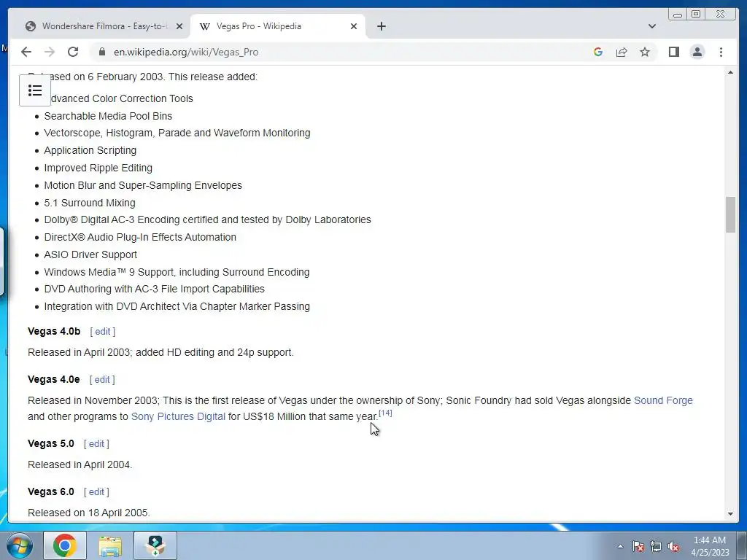Click 'Windows Media 9 Support' list item
The image size is (747, 560).
pyautogui.click(x=177, y=273)
